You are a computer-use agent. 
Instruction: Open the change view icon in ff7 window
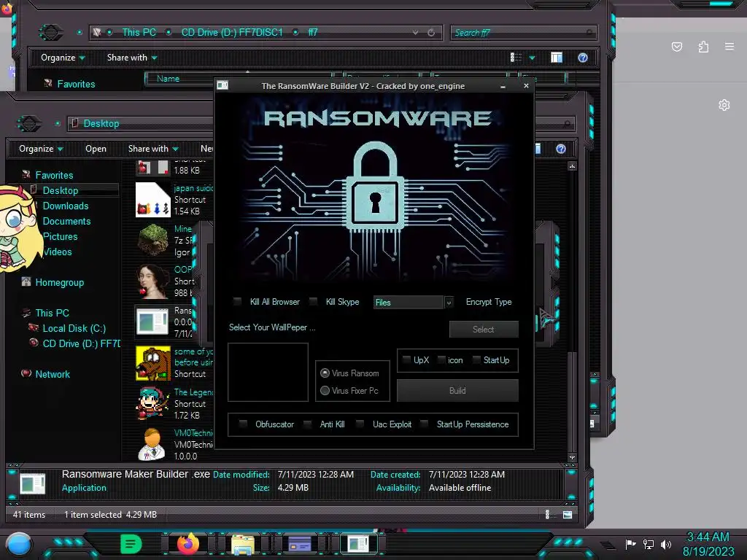coord(516,58)
